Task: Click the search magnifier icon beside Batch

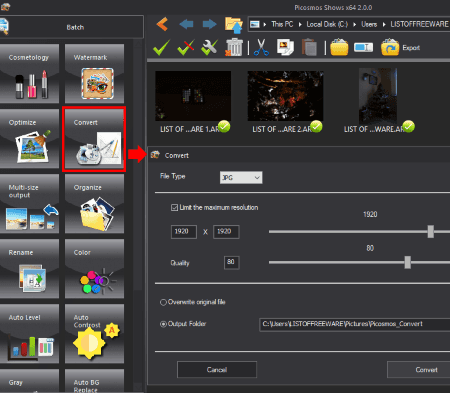Action: (5, 27)
